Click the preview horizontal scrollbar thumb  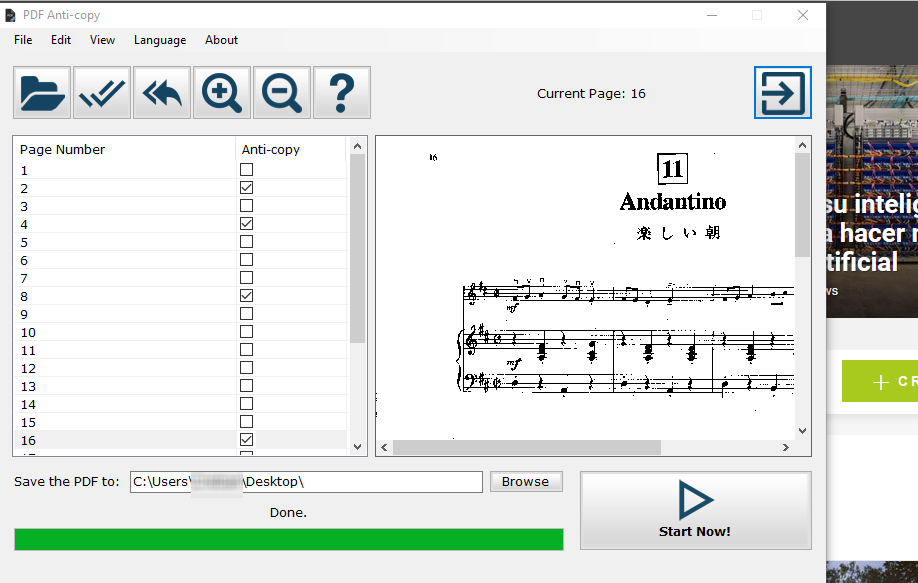coord(527,448)
